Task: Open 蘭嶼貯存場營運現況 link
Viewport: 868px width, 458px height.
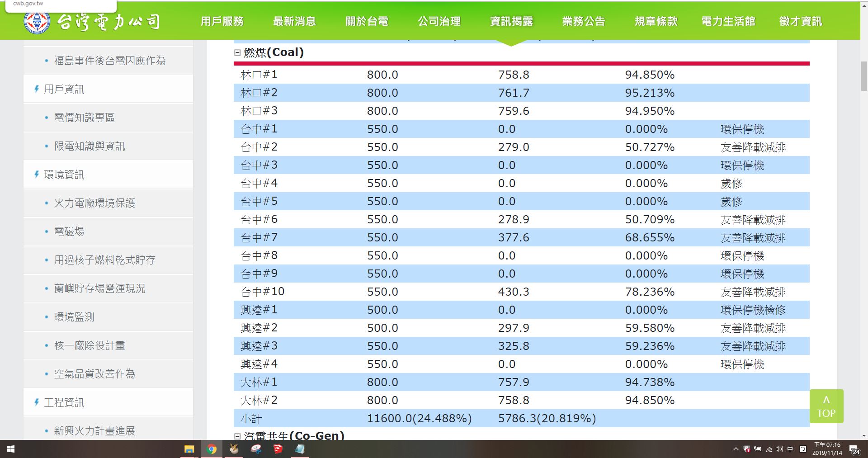Action: click(100, 288)
